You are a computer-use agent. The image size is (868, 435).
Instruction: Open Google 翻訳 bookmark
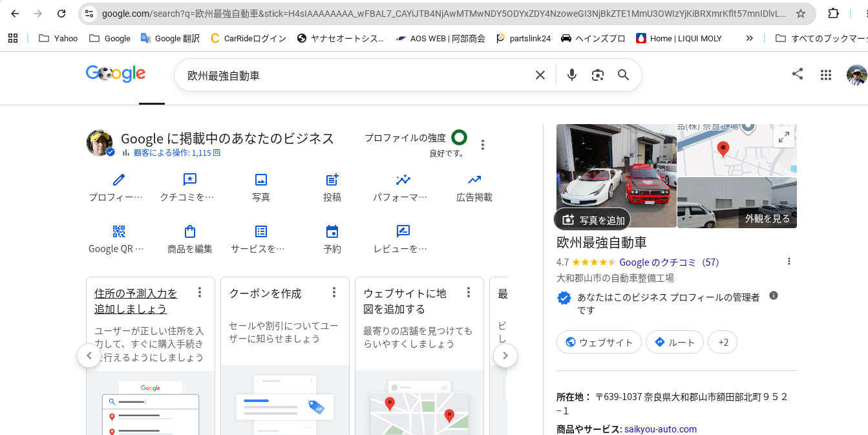pos(170,38)
